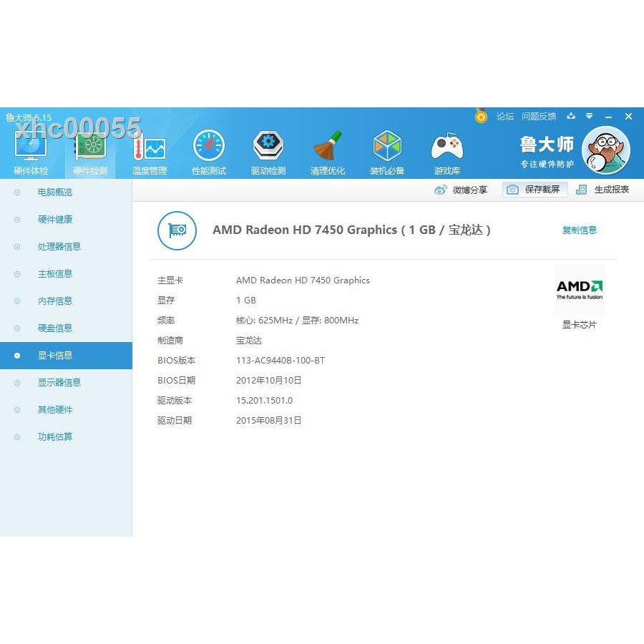Click the camera icon for screenshot

(512, 190)
